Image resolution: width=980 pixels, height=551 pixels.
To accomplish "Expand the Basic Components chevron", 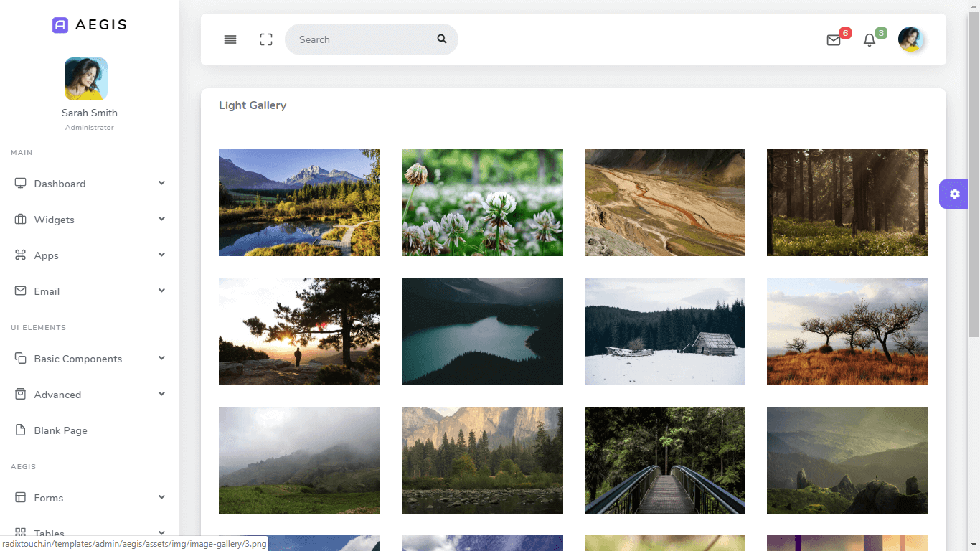I will tap(161, 358).
